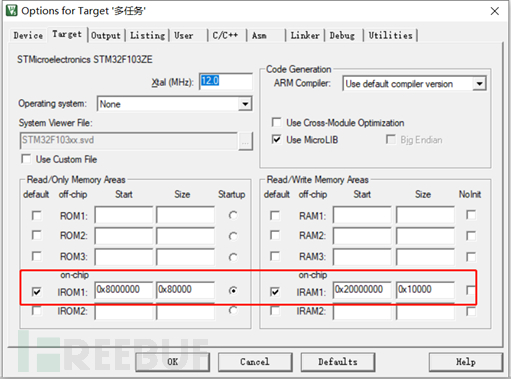Expand the Operating system dropdown
This screenshot has width=511, height=379.
pos(245,104)
